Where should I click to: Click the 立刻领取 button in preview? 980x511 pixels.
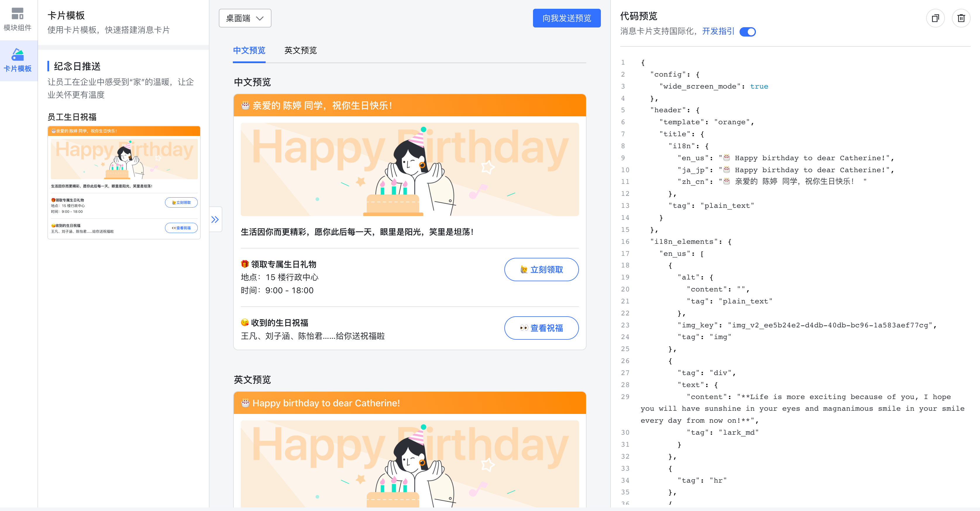[x=541, y=270]
